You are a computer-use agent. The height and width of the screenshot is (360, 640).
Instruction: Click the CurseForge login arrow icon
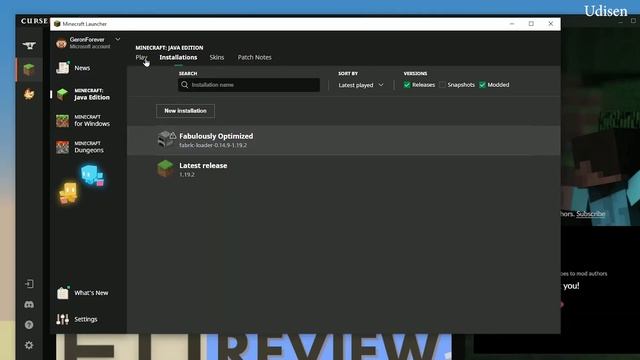29,284
